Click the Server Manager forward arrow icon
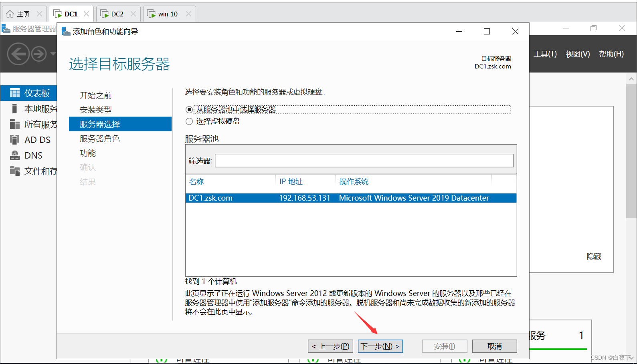Viewport: 637px width, 364px height. click(x=39, y=54)
